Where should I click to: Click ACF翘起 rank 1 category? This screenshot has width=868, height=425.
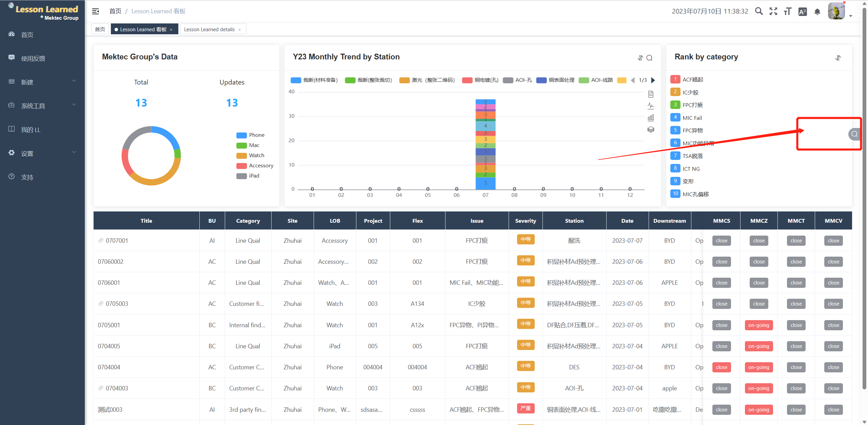coord(693,79)
